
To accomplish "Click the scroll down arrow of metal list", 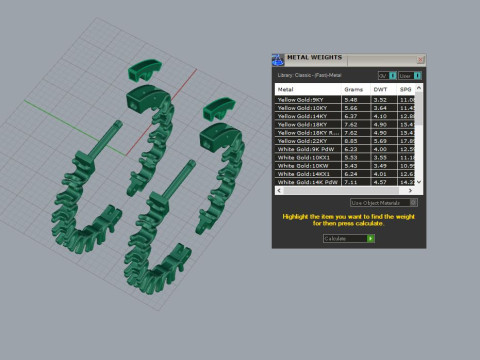I will tap(419, 182).
